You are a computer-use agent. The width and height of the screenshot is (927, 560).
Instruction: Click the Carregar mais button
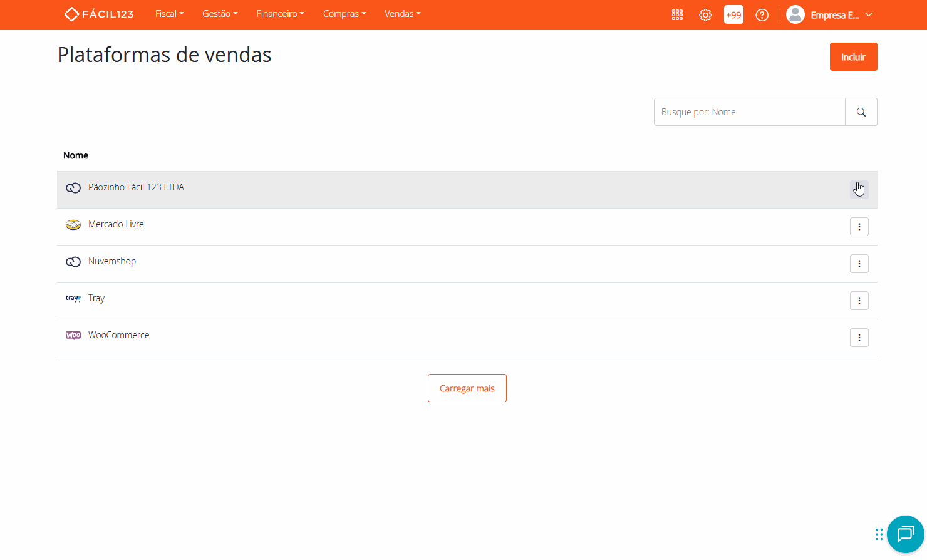coord(467,388)
